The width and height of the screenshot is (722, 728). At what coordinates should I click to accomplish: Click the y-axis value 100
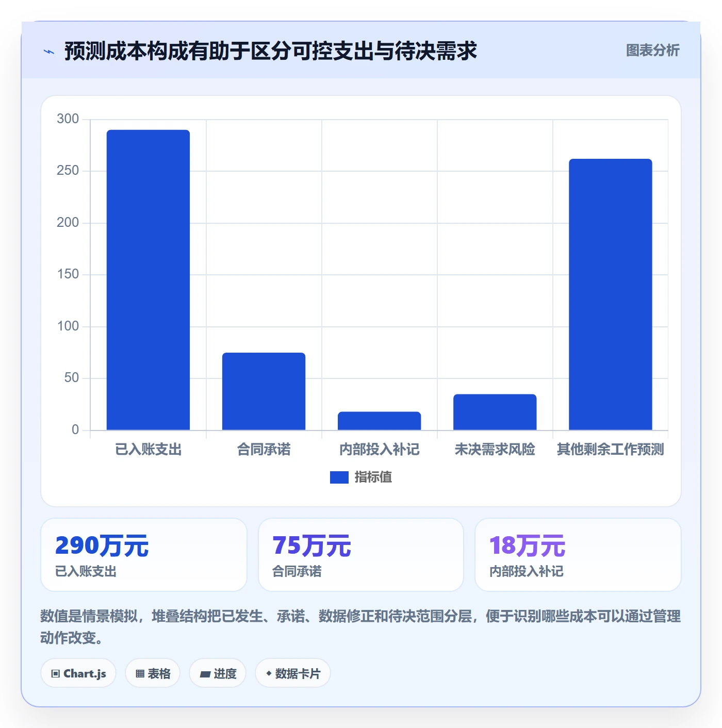(x=68, y=326)
